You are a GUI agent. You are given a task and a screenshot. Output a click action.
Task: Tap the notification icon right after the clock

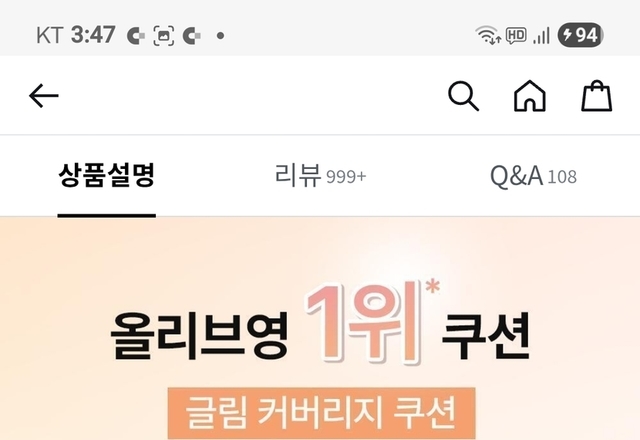click(136, 36)
